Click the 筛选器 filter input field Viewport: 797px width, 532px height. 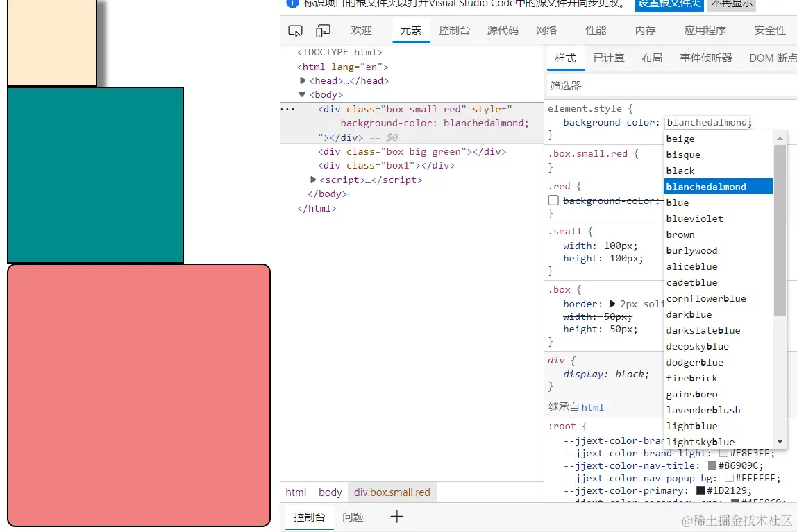[x=672, y=86]
